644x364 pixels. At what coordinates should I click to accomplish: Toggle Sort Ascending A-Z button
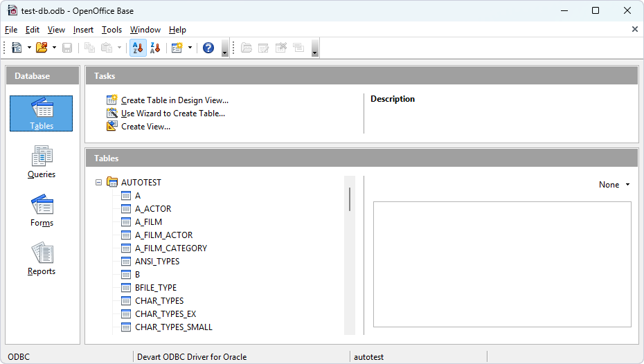[138, 48]
